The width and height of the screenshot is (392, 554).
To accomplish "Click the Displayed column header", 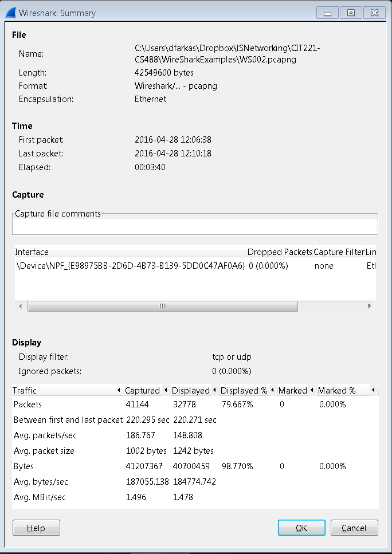I will click(194, 390).
